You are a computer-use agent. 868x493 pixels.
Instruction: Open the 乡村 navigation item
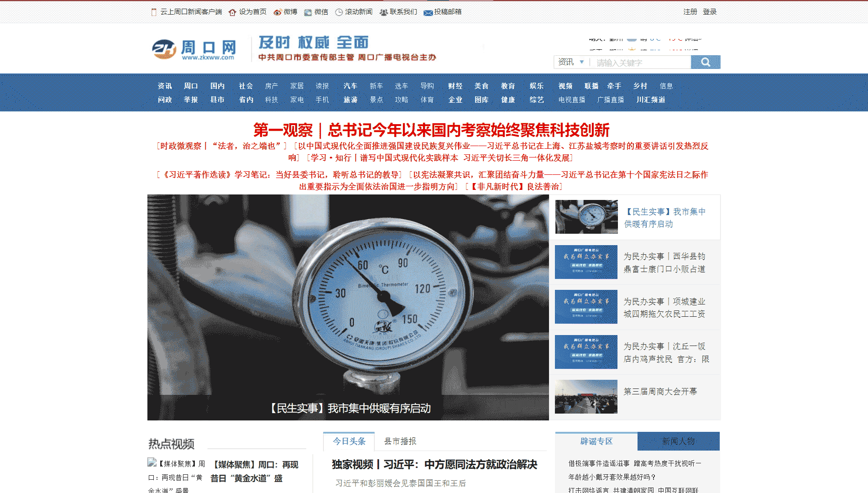pos(640,86)
